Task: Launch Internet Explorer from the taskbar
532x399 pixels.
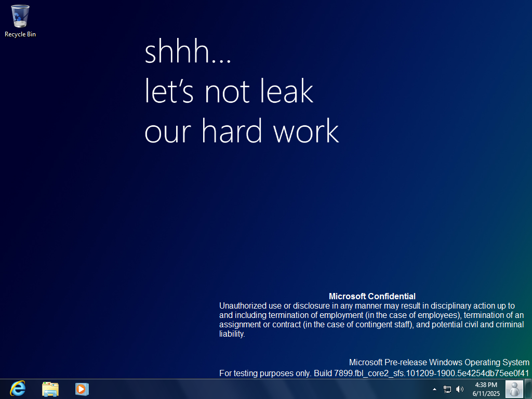Action: [x=18, y=389]
